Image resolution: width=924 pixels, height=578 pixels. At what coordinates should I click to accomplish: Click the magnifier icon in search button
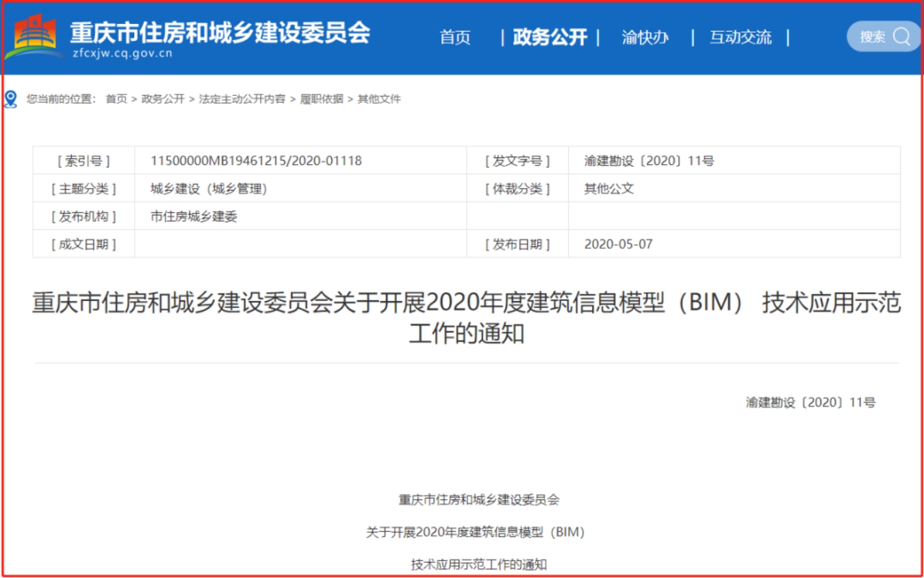click(x=901, y=36)
